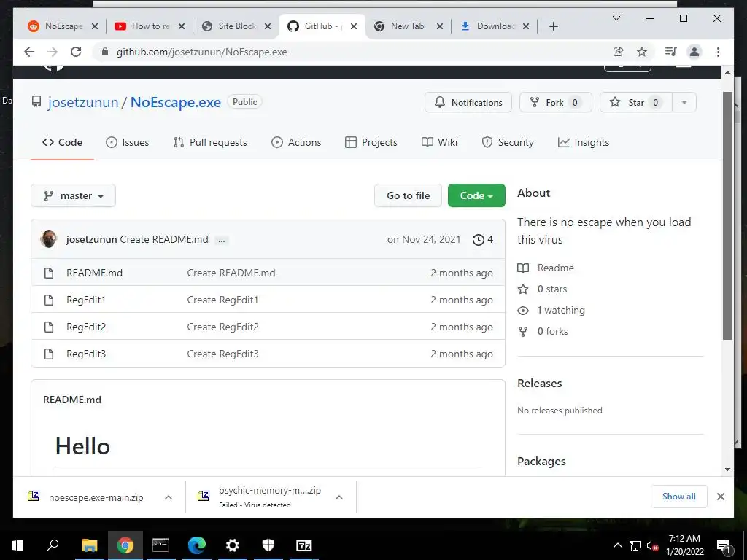
Task: Open the Insights tab
Action: (584, 142)
